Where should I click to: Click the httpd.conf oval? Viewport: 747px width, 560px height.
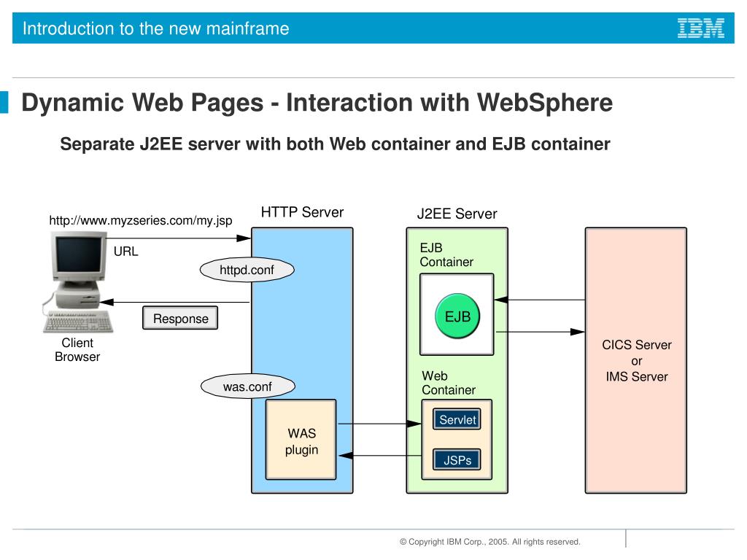pyautogui.click(x=247, y=270)
